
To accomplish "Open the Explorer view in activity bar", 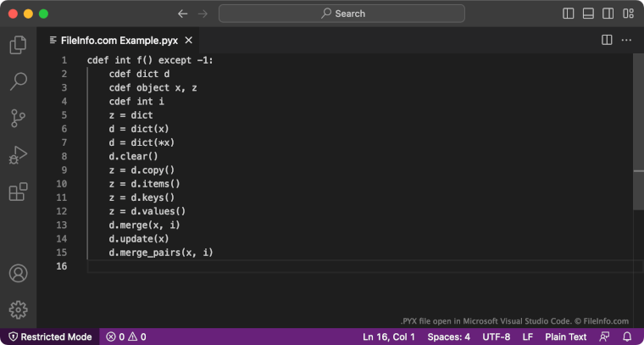I will pos(18,45).
